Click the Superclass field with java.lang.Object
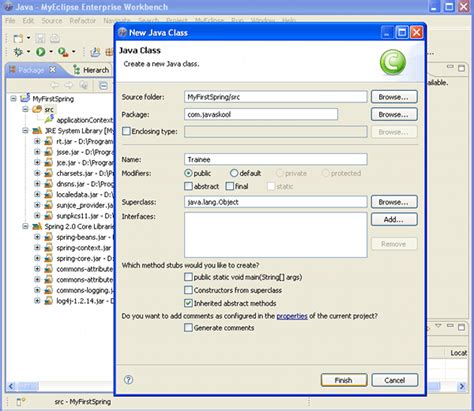This screenshot has width=474, height=411. click(276, 202)
